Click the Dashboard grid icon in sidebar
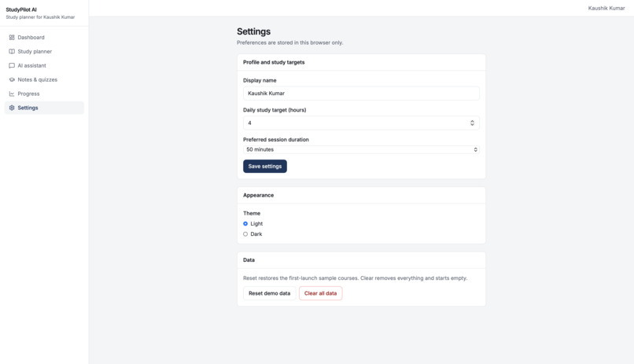Screen dimensions: 634x364 [x=12, y=37]
